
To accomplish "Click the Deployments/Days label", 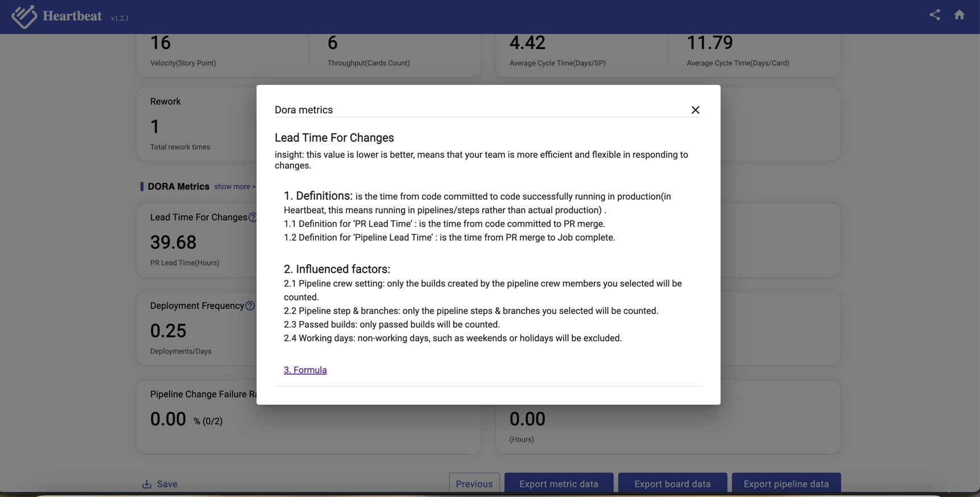I will click(181, 351).
